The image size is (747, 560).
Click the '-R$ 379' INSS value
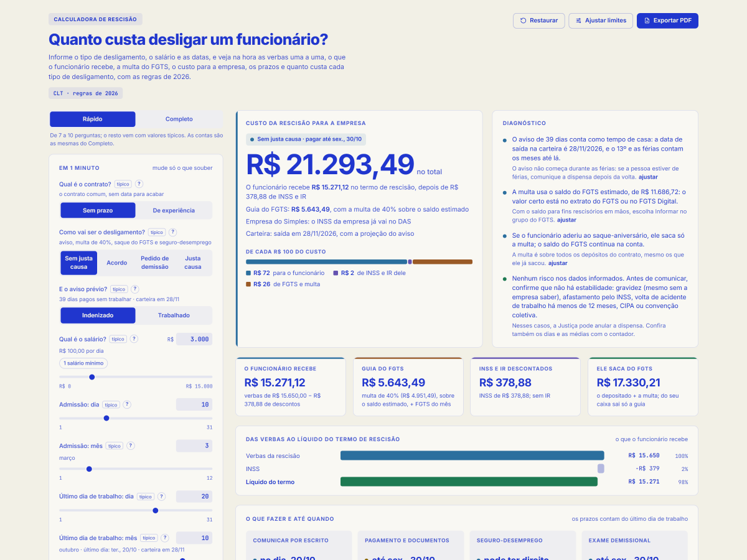[647, 469]
